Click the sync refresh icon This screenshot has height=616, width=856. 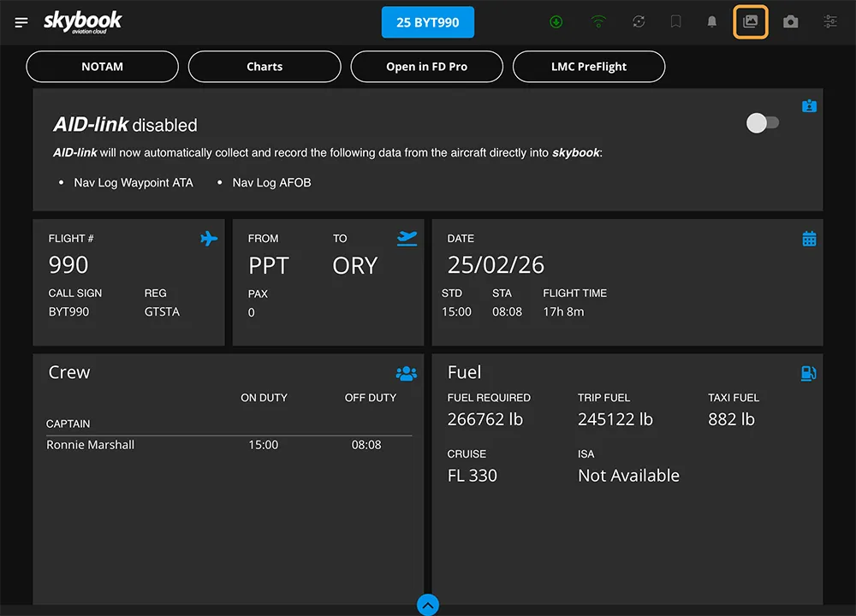click(x=639, y=22)
